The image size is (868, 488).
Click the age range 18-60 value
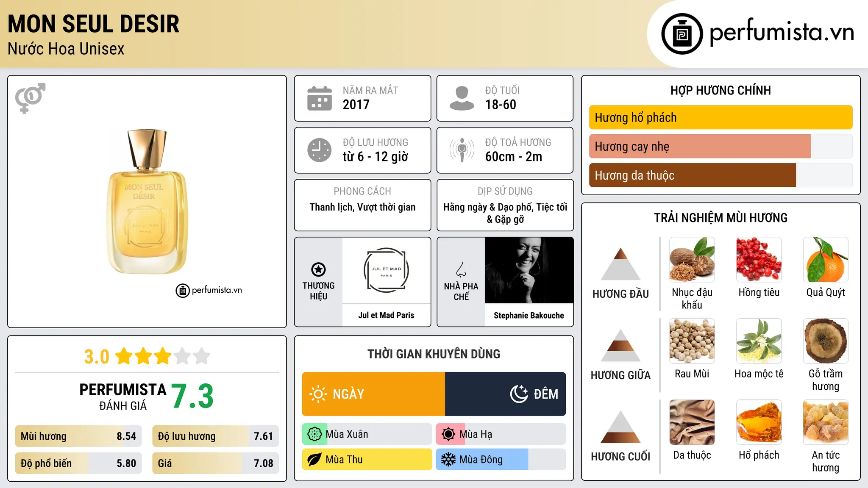tap(501, 105)
